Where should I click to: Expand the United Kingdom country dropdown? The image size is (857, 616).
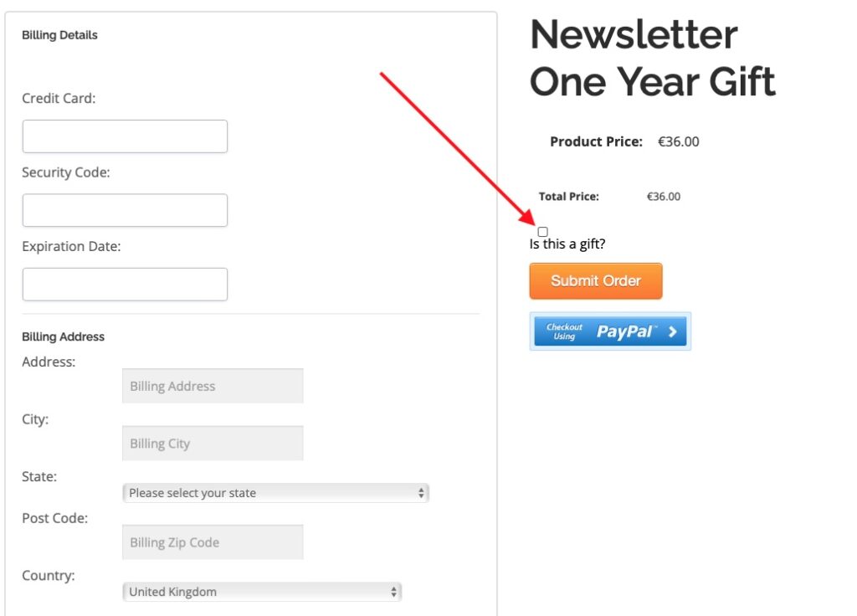pos(261,592)
